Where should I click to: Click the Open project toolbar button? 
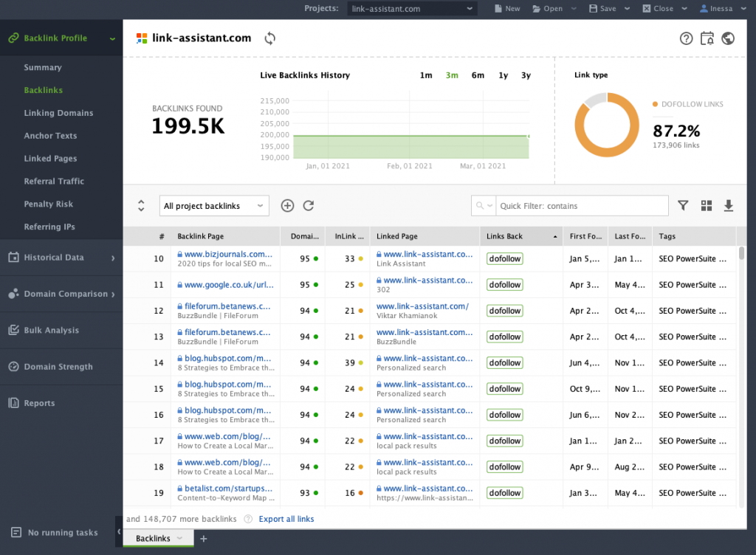coord(547,9)
